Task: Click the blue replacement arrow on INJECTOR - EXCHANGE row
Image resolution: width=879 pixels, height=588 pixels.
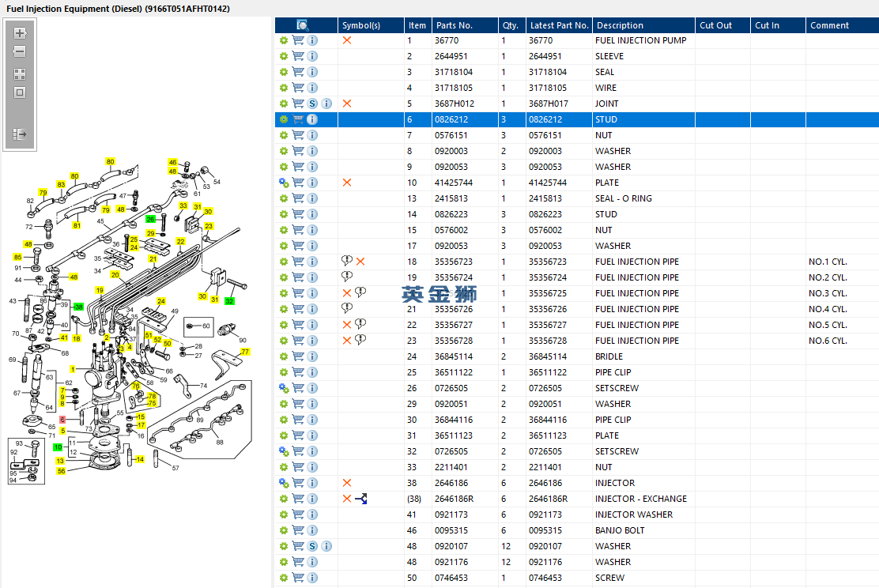Action: click(361, 499)
